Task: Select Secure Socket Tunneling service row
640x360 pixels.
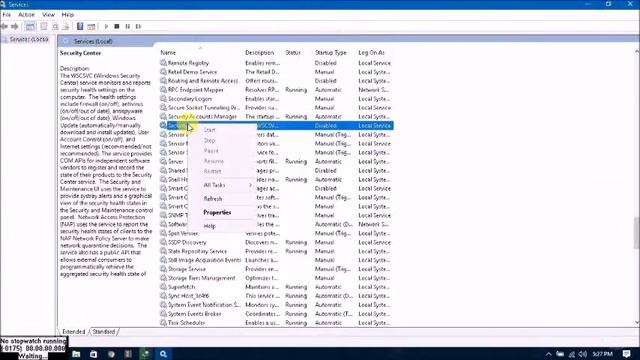Action: point(276,108)
